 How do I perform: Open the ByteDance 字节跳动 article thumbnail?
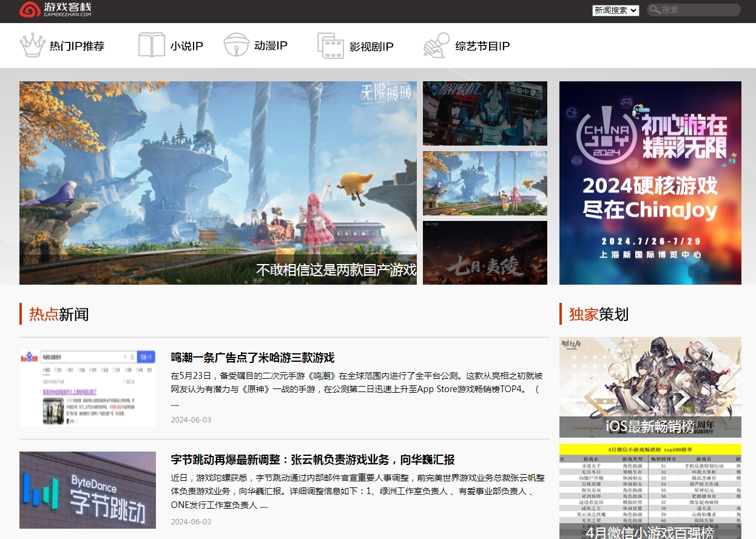(x=87, y=490)
